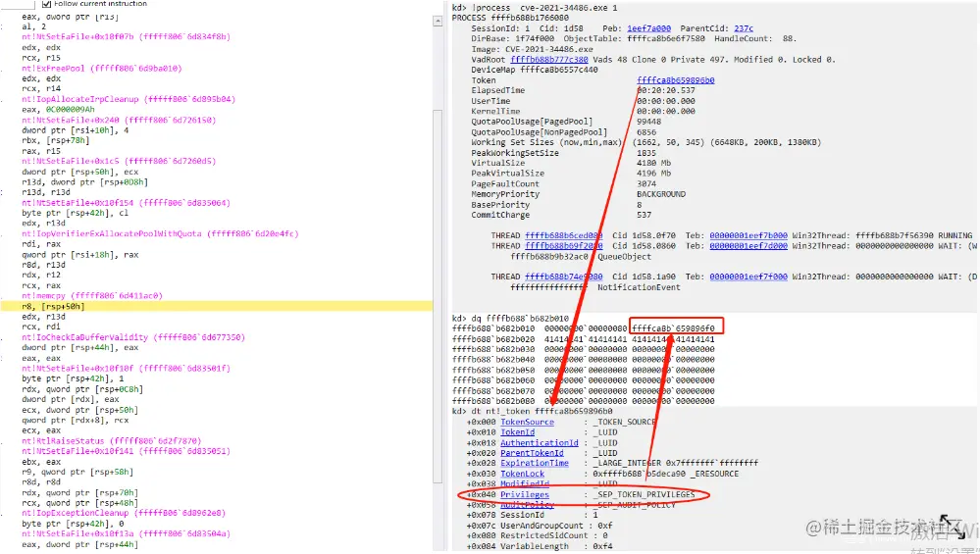Image resolution: width=980 pixels, height=554 pixels.
Task: Select the dword ptr [rsi+10h], 4 line
Action: tap(75, 129)
